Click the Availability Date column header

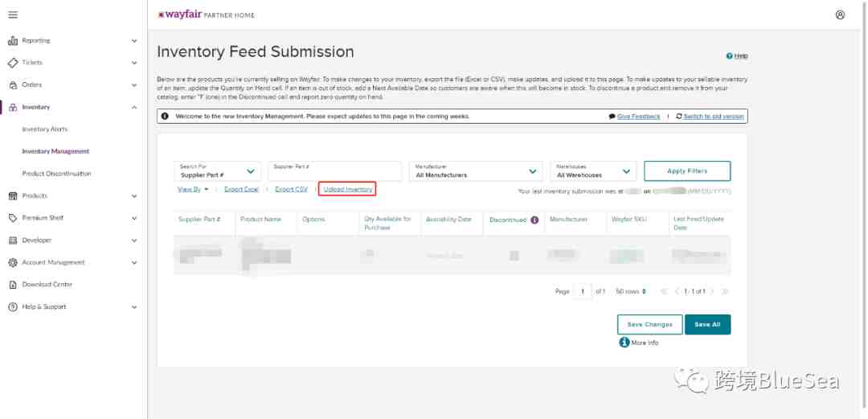[449, 220]
